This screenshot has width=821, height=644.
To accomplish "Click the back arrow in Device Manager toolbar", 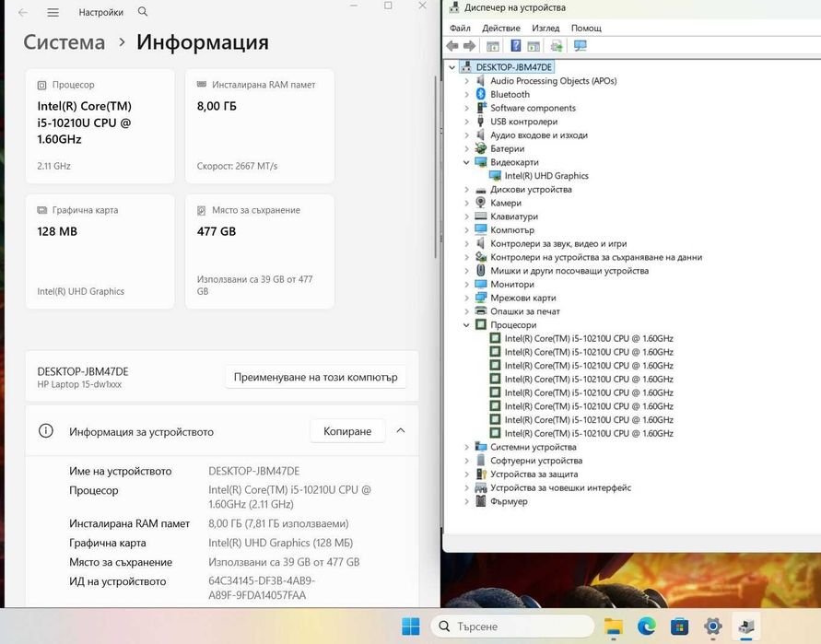I will (452, 46).
